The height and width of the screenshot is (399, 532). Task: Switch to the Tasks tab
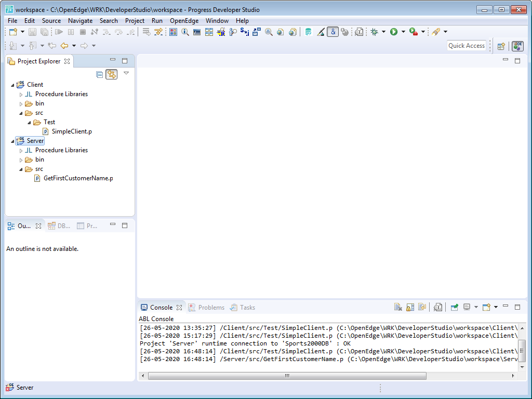coord(243,308)
